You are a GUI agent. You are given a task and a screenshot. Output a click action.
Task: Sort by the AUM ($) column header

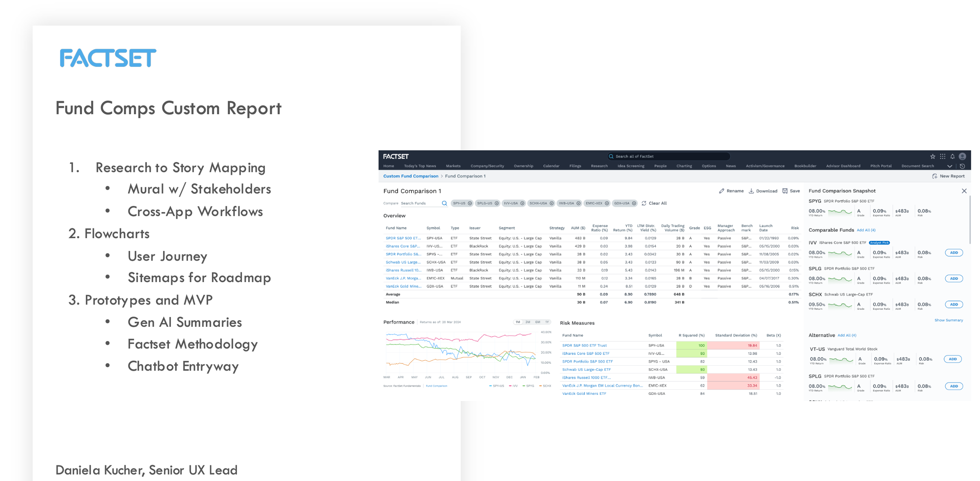click(578, 228)
